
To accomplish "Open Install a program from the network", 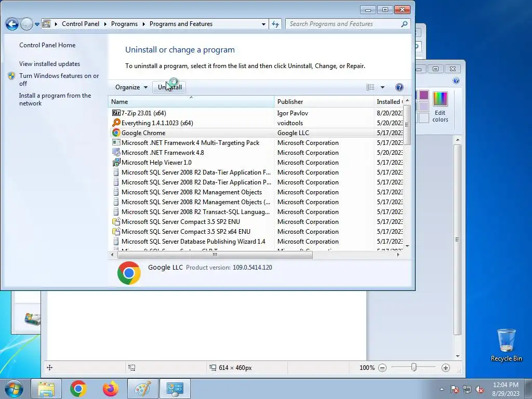I will pos(55,99).
